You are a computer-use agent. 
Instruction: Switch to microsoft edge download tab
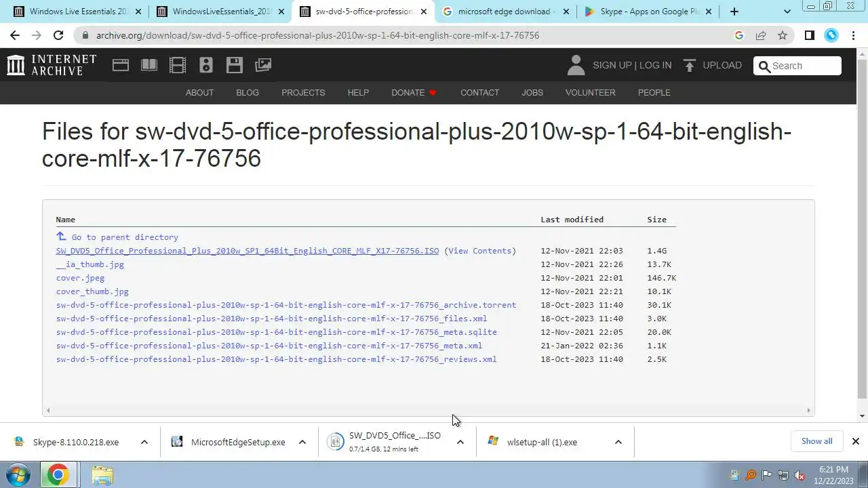click(x=507, y=12)
